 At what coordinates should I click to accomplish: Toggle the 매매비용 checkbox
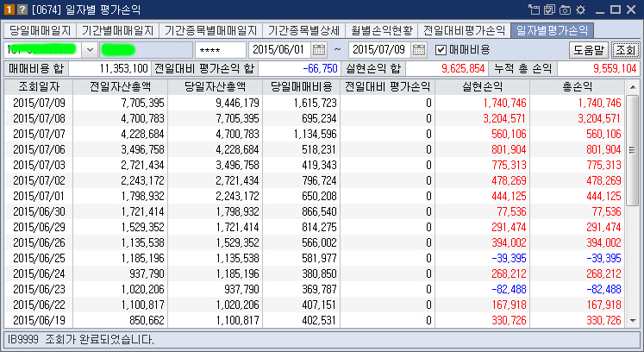(x=441, y=50)
